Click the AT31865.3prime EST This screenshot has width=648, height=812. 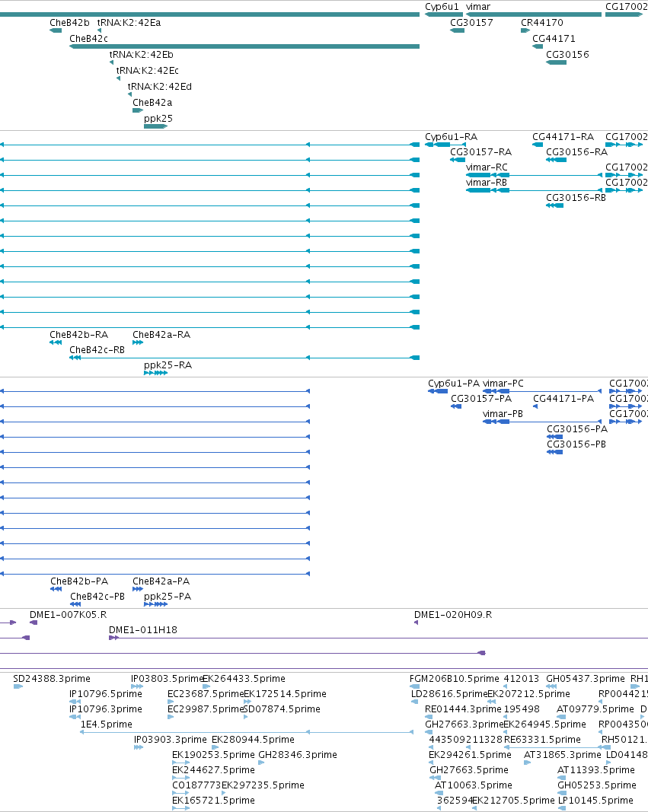click(x=528, y=763)
